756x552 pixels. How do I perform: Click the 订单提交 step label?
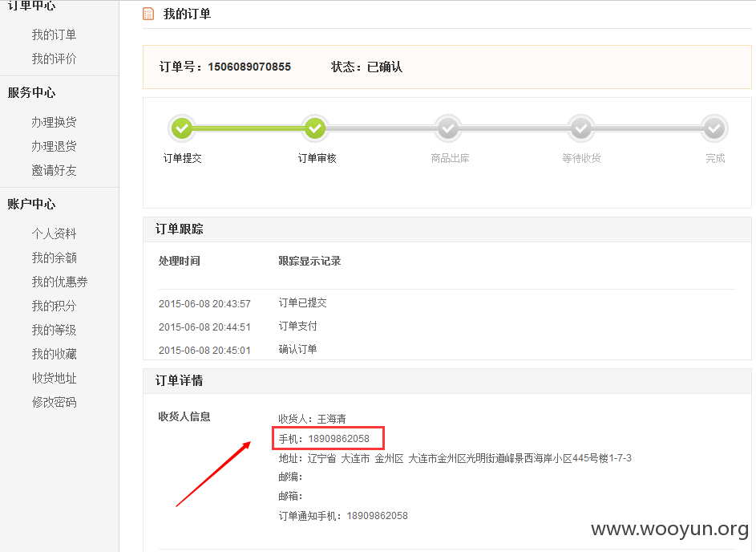[x=182, y=158]
